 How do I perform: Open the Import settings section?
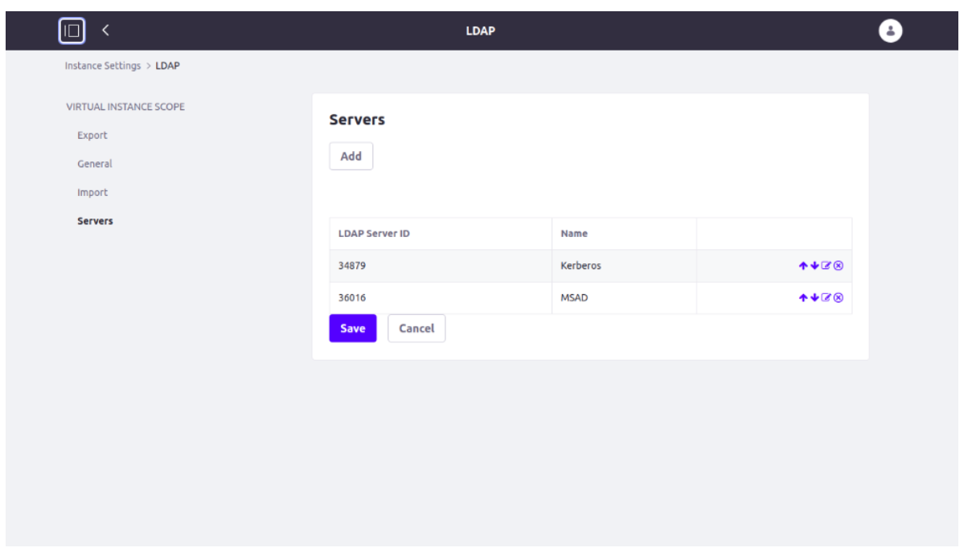pyautogui.click(x=92, y=193)
